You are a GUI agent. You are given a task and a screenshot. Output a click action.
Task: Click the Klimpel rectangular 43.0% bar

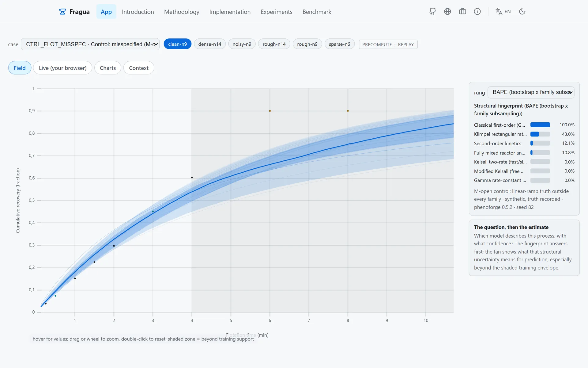coord(540,134)
